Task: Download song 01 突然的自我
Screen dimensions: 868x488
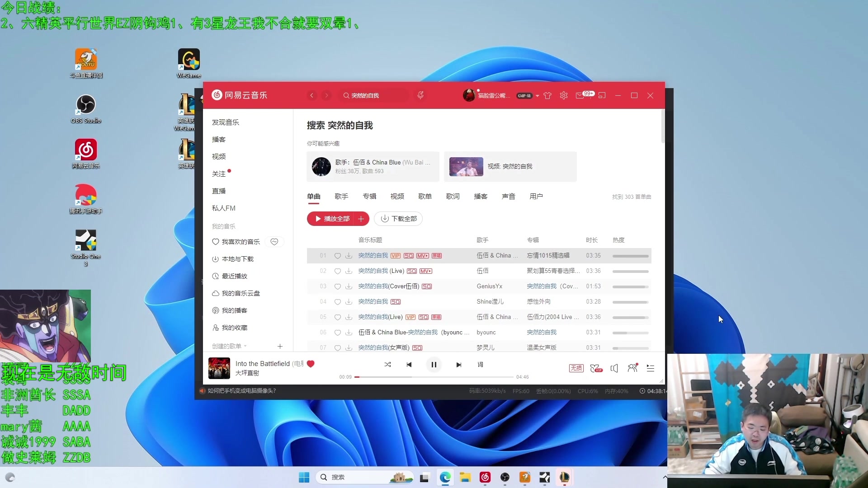Action: click(349, 256)
